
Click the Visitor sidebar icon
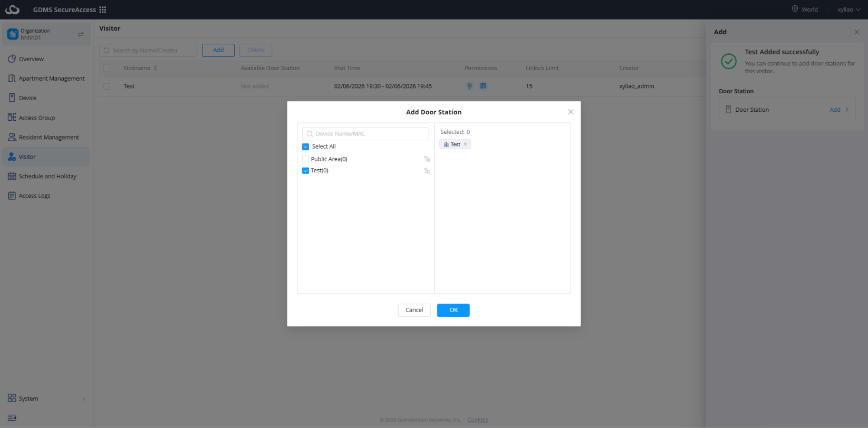click(x=12, y=157)
